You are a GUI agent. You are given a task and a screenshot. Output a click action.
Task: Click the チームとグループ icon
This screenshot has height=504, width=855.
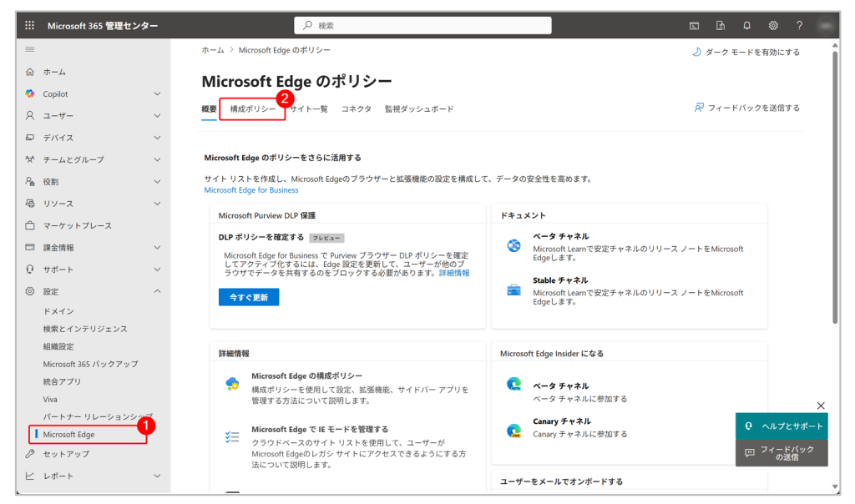(x=30, y=159)
